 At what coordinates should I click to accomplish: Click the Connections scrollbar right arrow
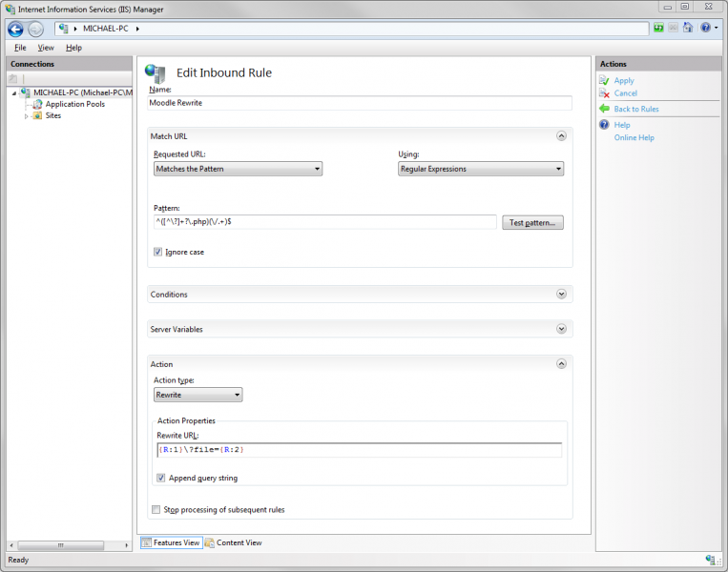click(x=126, y=545)
